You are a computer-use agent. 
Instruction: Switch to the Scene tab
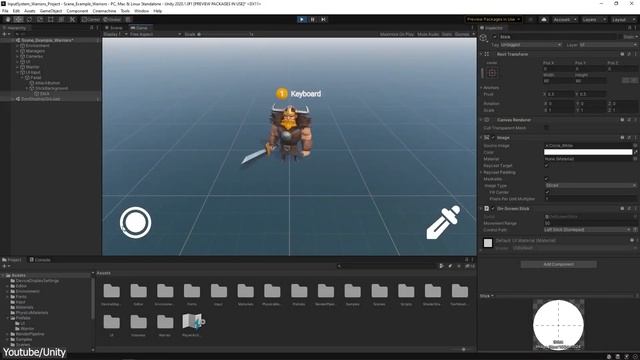(113, 28)
